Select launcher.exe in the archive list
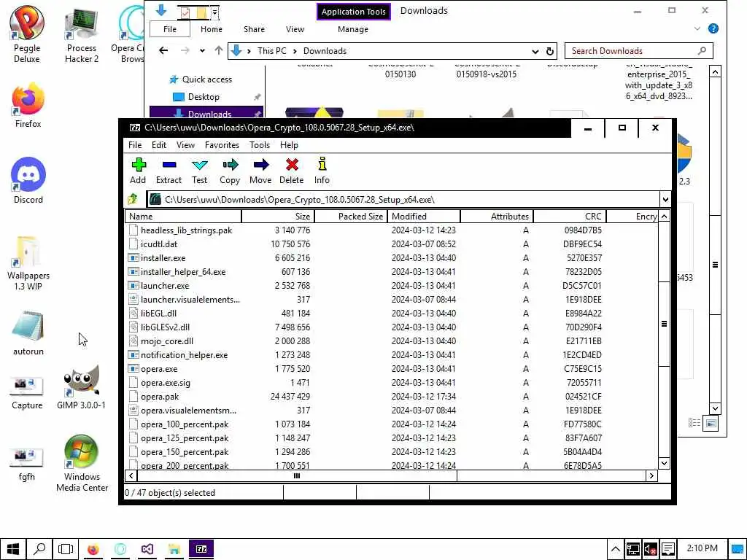Image resolution: width=747 pixels, height=560 pixels. pos(391,285)
